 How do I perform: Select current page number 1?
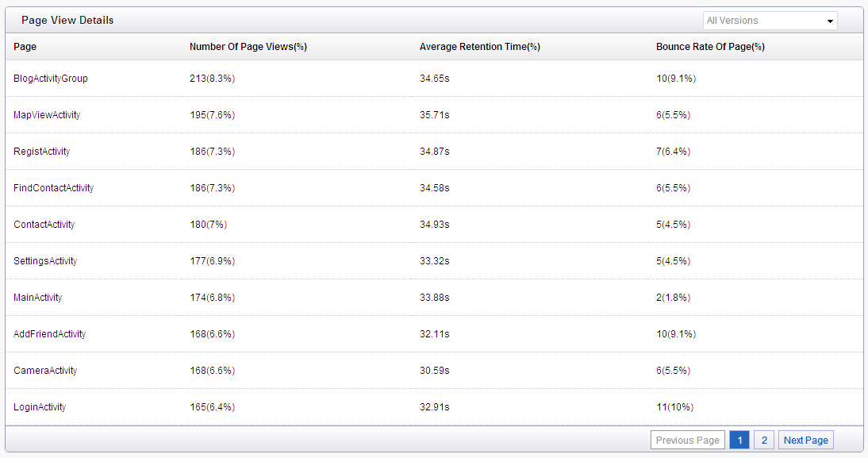point(739,440)
